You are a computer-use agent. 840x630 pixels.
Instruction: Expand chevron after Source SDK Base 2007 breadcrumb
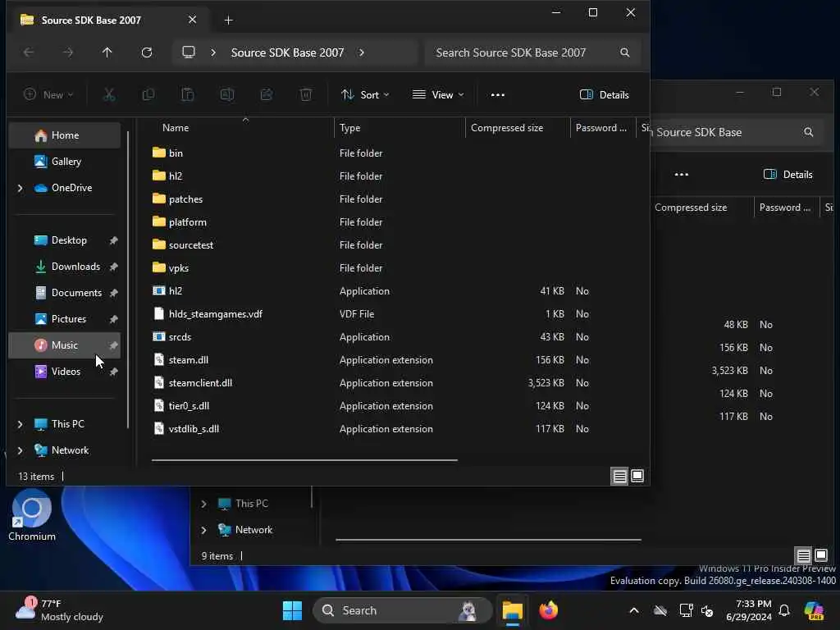[362, 52]
